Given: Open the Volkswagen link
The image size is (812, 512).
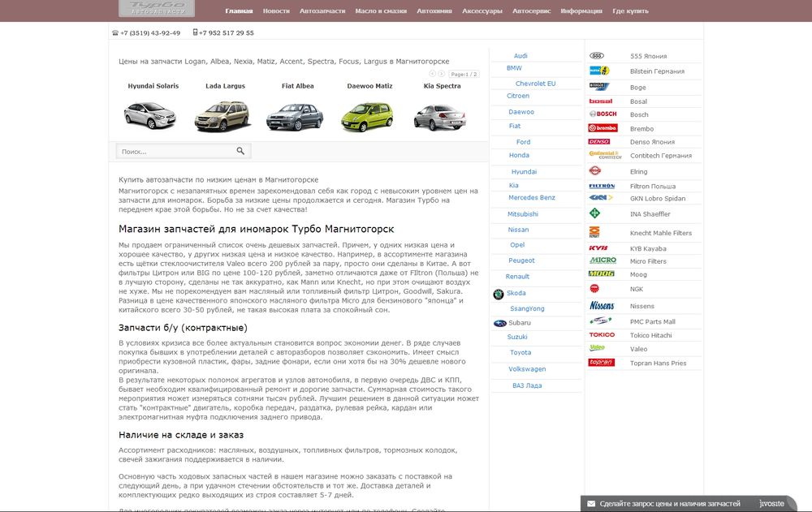Looking at the screenshot, I should coord(527,369).
